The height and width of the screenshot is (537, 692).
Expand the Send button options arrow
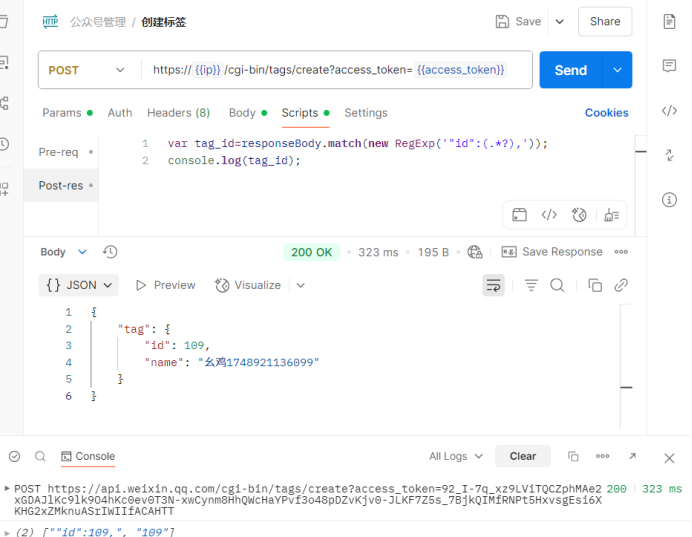(x=617, y=70)
